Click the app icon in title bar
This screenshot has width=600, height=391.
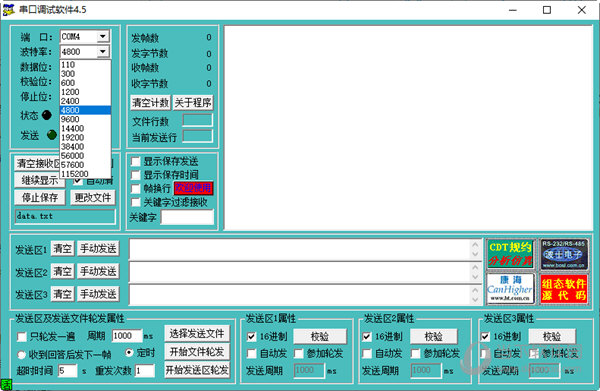click(x=8, y=10)
